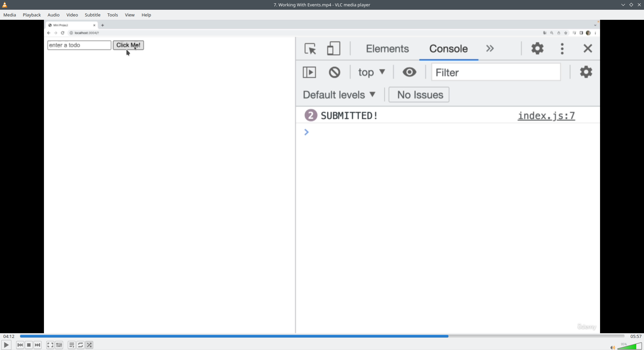The height and width of the screenshot is (350, 644).
Task: Click the console prompt chevron
Action: coord(306,132)
